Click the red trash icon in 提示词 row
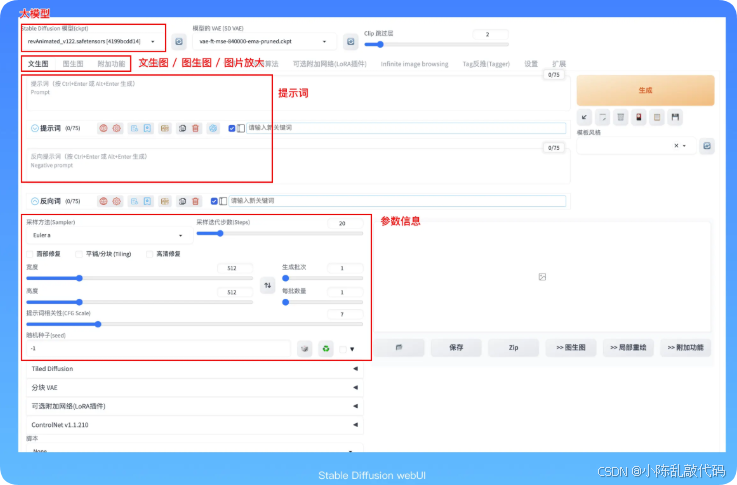Viewport: 737px width, 485px height. pyautogui.click(x=196, y=128)
